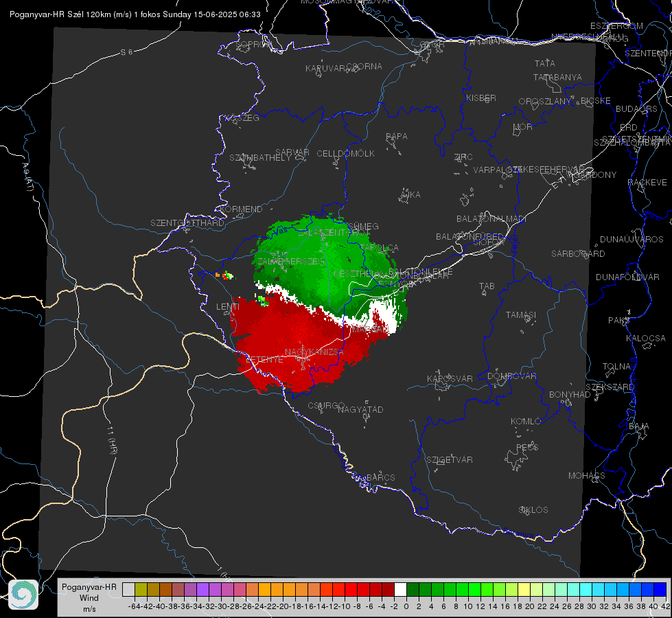Click the 'S 6' road label
Screen dimensions: 672x618
[x=126, y=52]
